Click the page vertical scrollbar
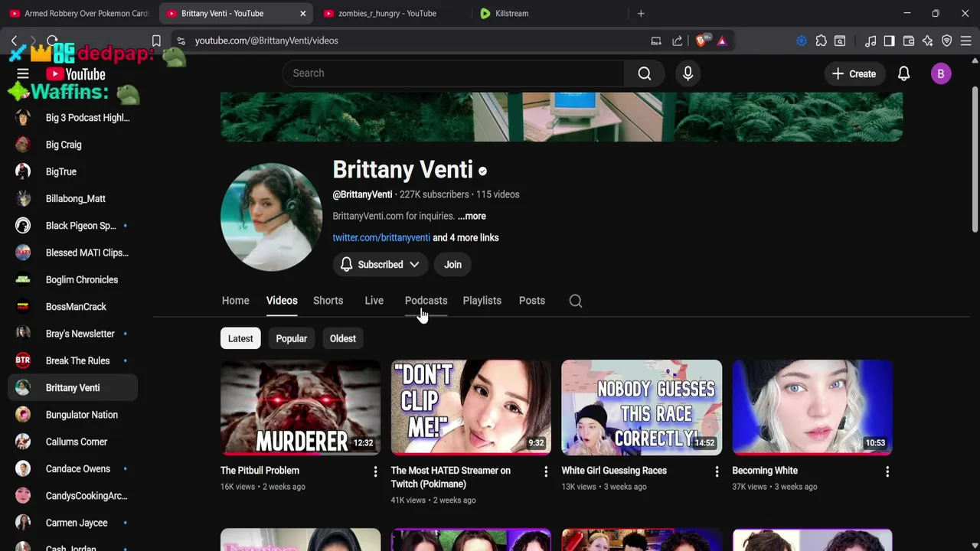The height and width of the screenshot is (551, 980). (x=975, y=161)
